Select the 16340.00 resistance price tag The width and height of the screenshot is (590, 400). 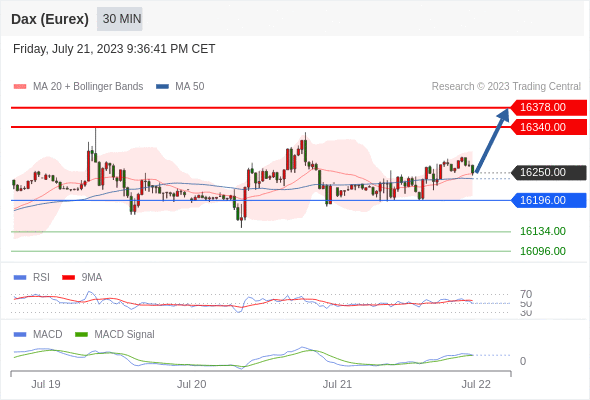click(549, 127)
